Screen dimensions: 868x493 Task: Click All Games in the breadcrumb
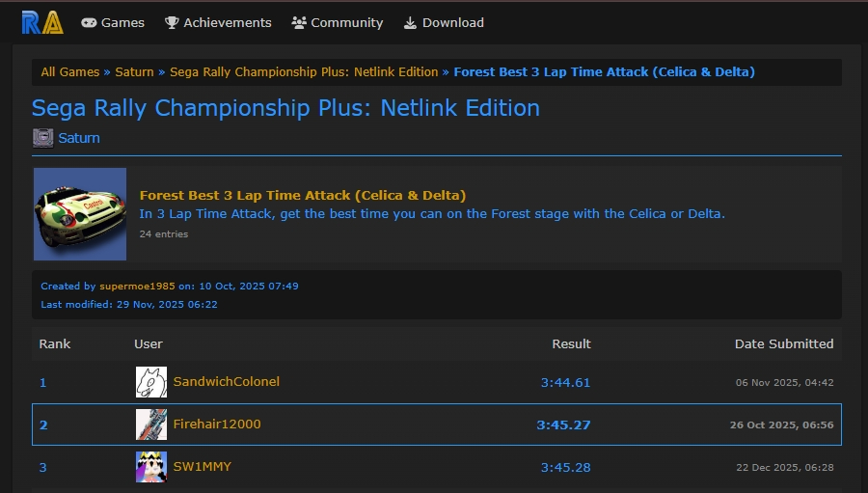pos(69,72)
